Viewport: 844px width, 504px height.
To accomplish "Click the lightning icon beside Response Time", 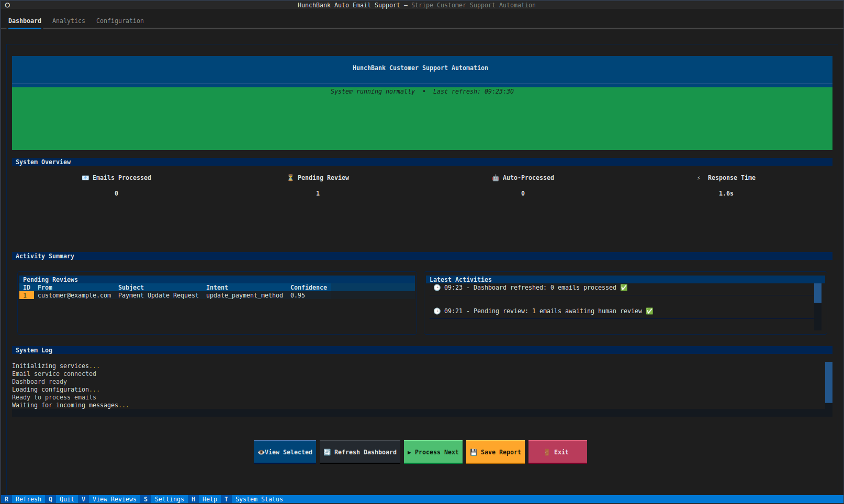I will pos(699,178).
